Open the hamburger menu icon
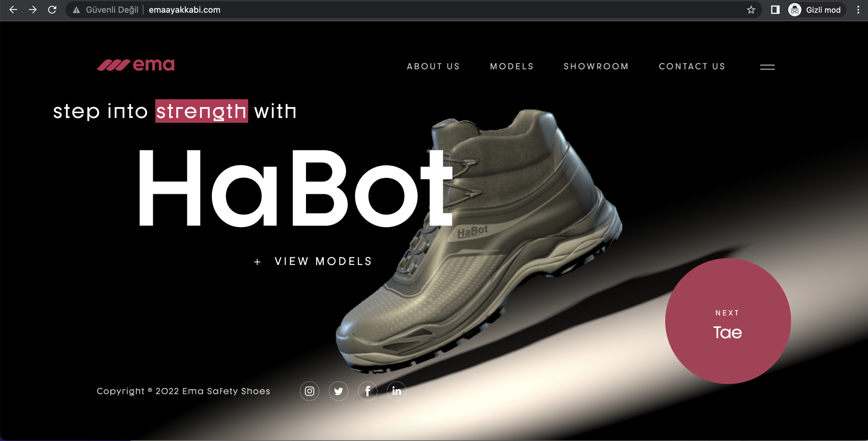This screenshot has width=868, height=441. (x=767, y=67)
